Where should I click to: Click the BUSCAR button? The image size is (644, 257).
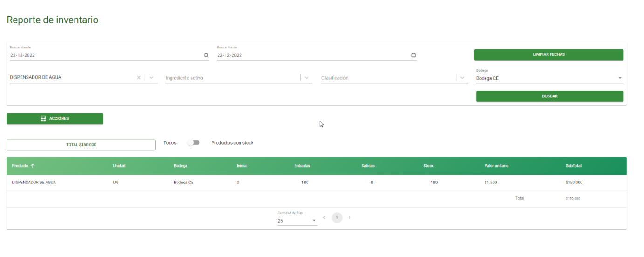549,96
